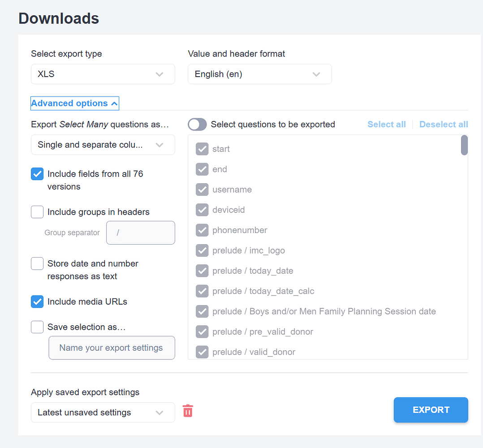Click the Group separator input field
Image resolution: width=483 pixels, height=448 pixels.
pos(140,233)
